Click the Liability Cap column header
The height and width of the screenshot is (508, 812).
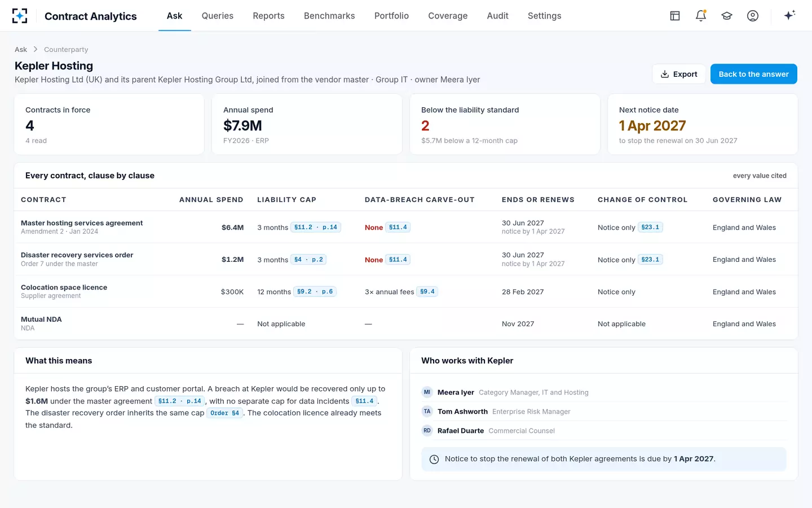tap(286, 200)
